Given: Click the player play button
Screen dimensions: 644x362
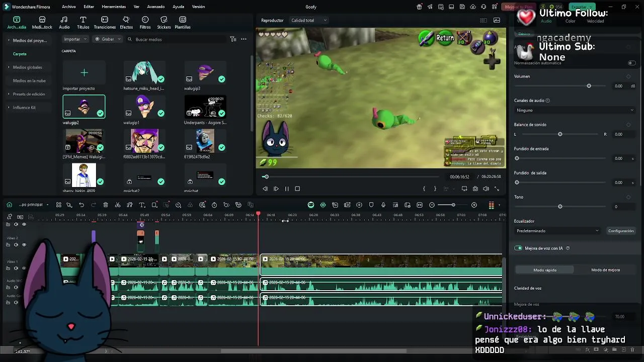Looking at the screenshot, I should tap(276, 189).
